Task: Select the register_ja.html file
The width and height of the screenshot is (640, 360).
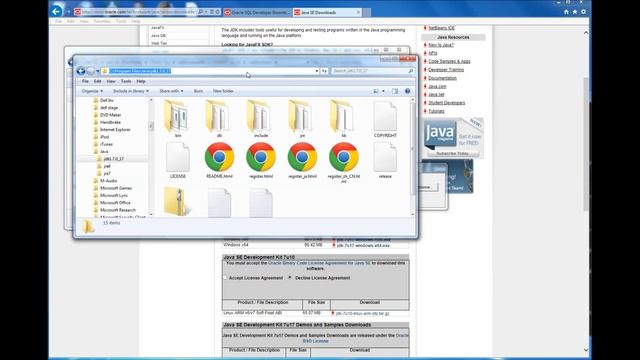Action: click(x=302, y=160)
